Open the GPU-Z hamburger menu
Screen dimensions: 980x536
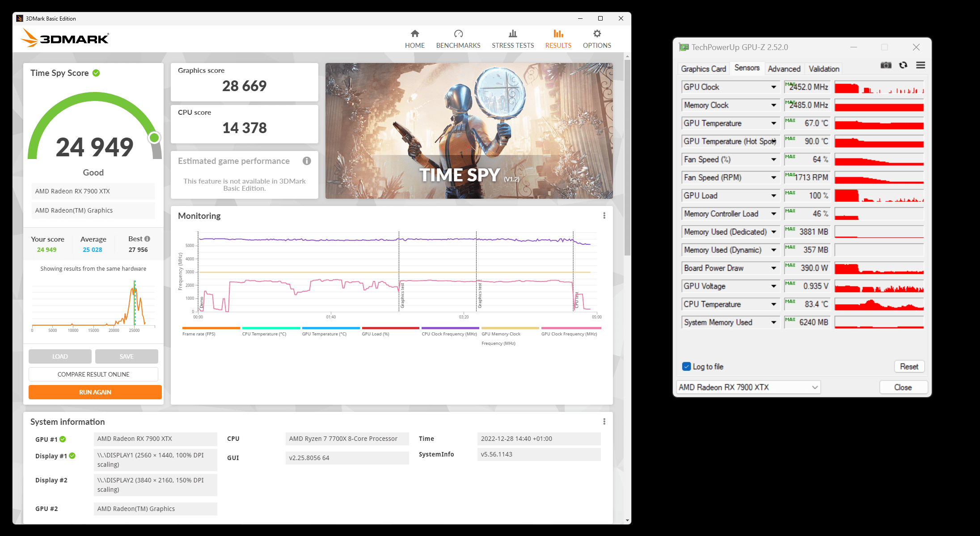(921, 65)
